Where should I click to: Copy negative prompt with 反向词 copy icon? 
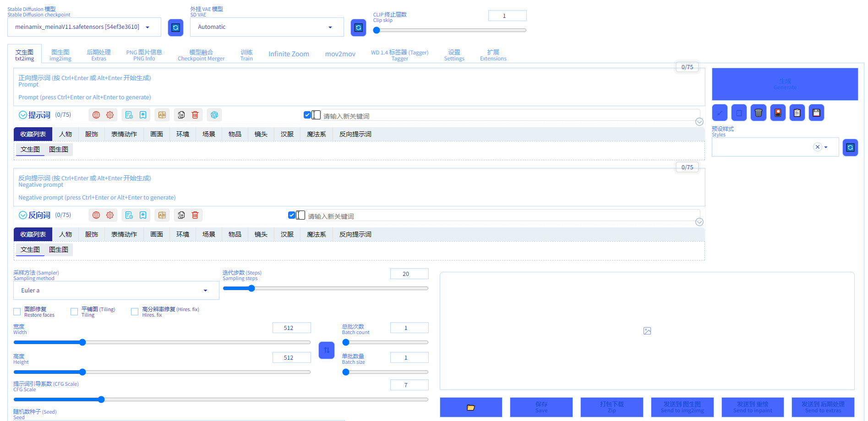click(181, 215)
